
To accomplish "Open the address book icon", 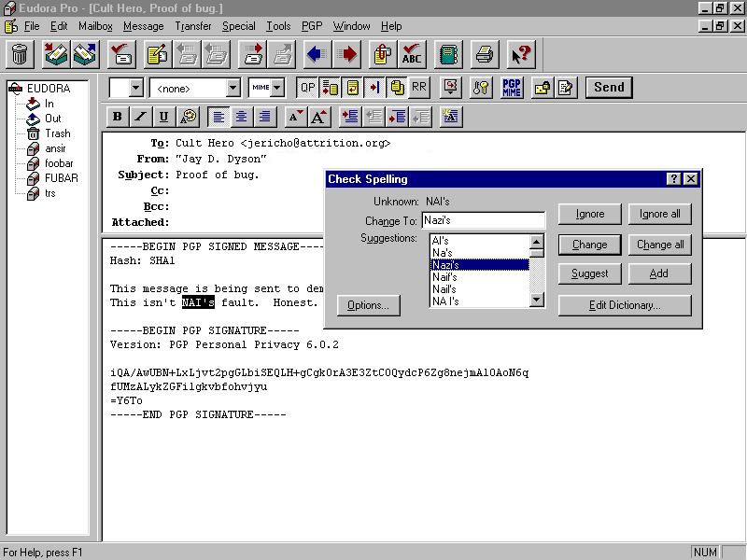I will (449, 55).
